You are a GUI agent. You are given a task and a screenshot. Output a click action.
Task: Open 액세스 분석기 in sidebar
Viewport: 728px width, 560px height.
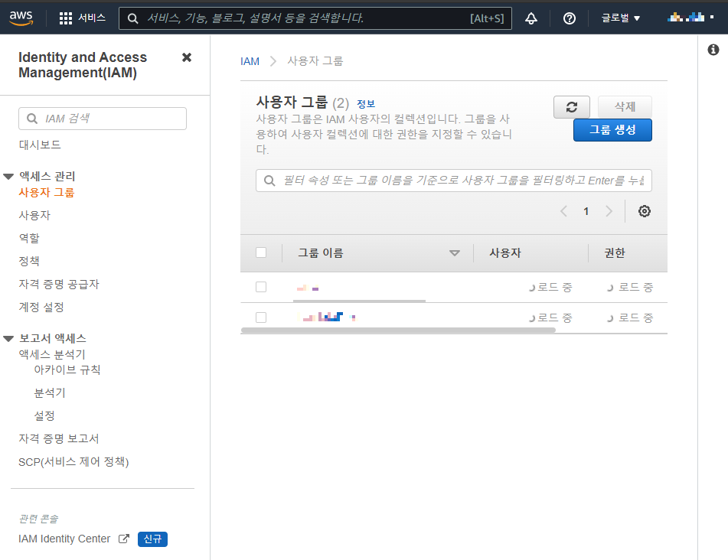point(52,354)
